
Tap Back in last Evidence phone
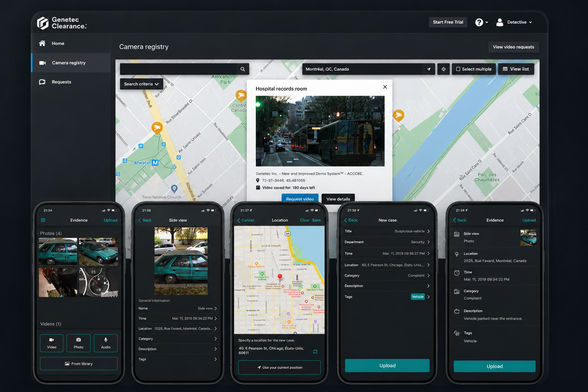(460, 220)
